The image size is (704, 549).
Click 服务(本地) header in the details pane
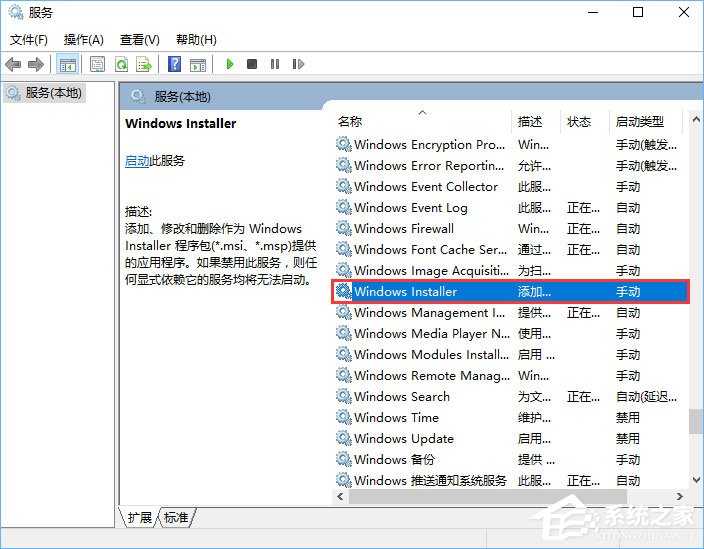[x=182, y=97]
